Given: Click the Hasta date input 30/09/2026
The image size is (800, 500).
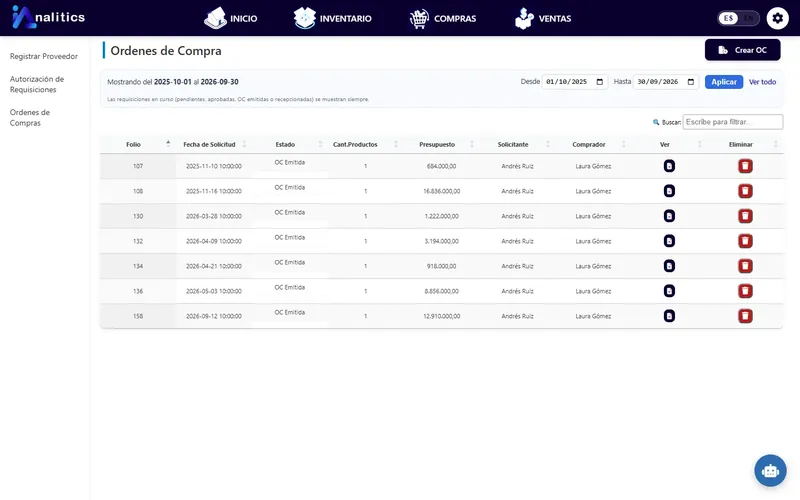Looking at the screenshot, I should pyautogui.click(x=666, y=82).
